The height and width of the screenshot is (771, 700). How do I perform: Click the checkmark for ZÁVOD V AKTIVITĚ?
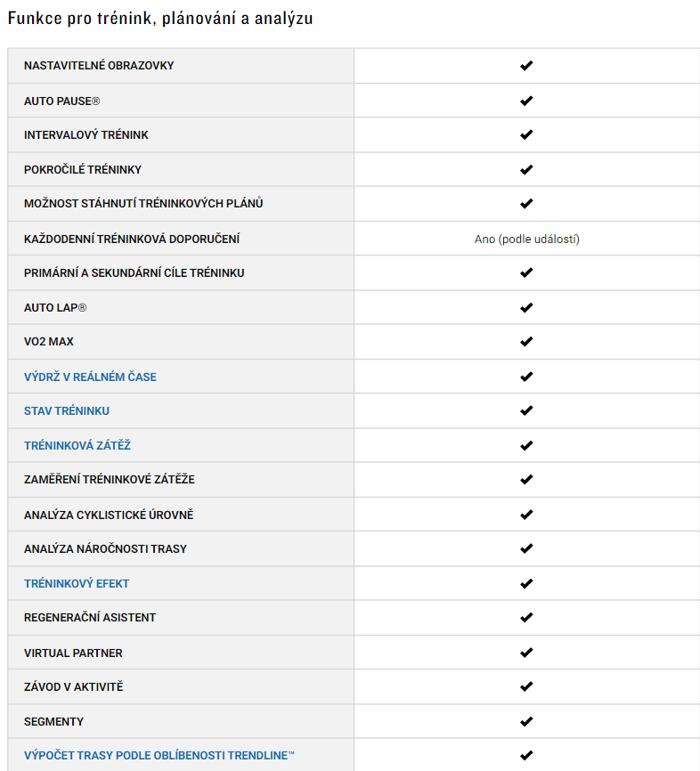pyautogui.click(x=526, y=686)
